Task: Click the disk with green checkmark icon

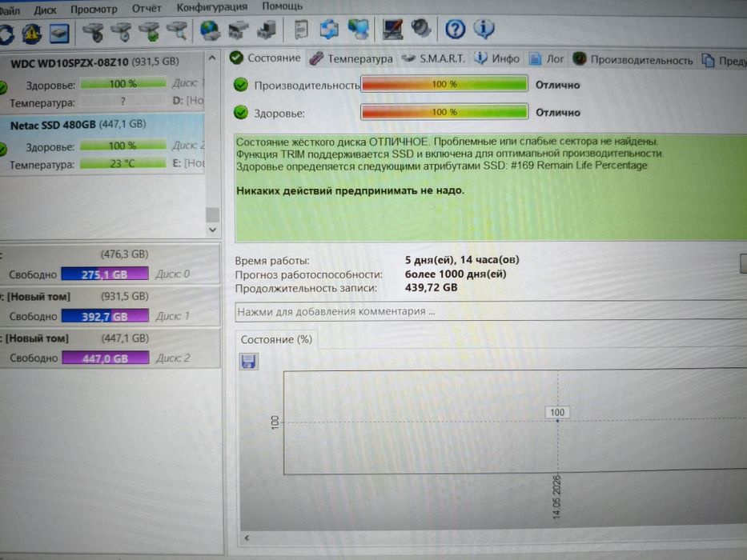Action: 149,31
